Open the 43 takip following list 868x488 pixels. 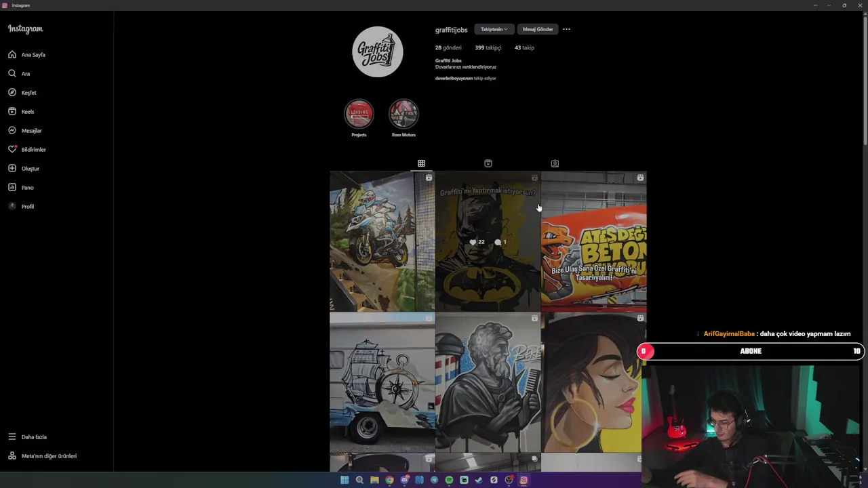524,47
